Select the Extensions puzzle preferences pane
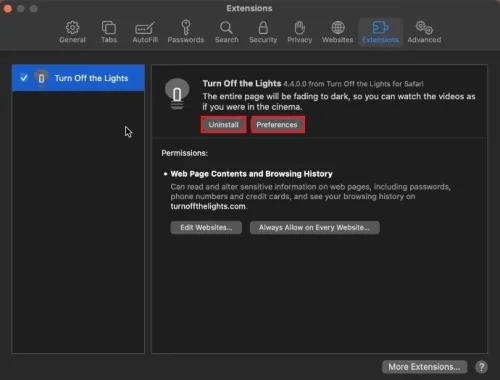Image resolution: width=500 pixels, height=380 pixels. tap(380, 32)
